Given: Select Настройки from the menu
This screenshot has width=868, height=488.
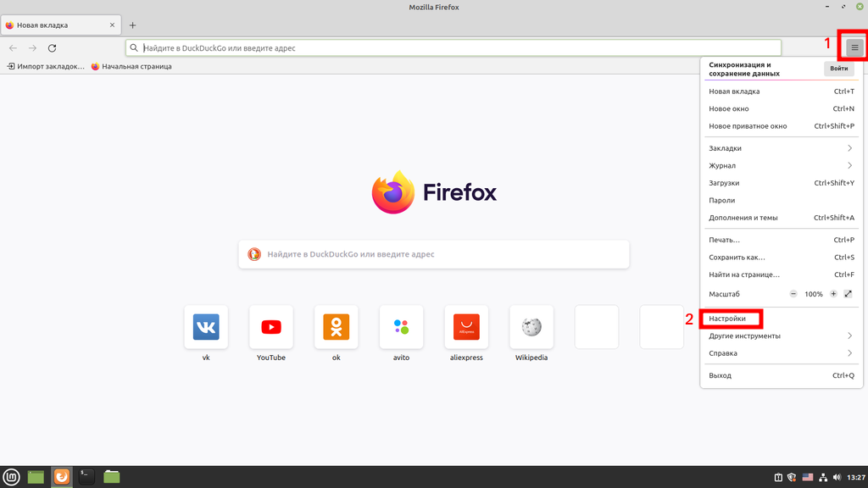Looking at the screenshot, I should [x=727, y=319].
